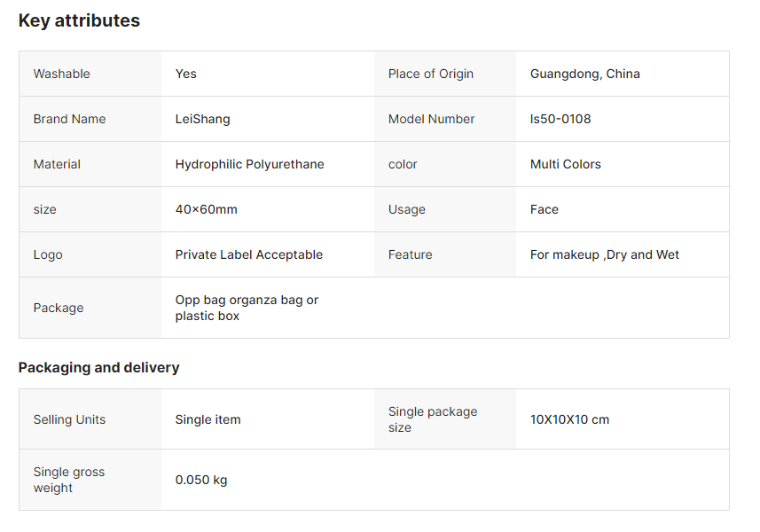Click the 40×60mm size value
Viewport: 760px width, 532px height.
(206, 209)
